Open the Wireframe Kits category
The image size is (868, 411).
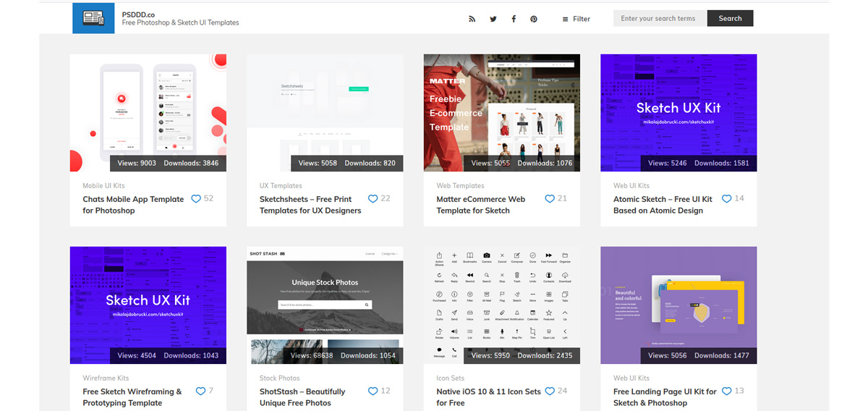coord(106,378)
